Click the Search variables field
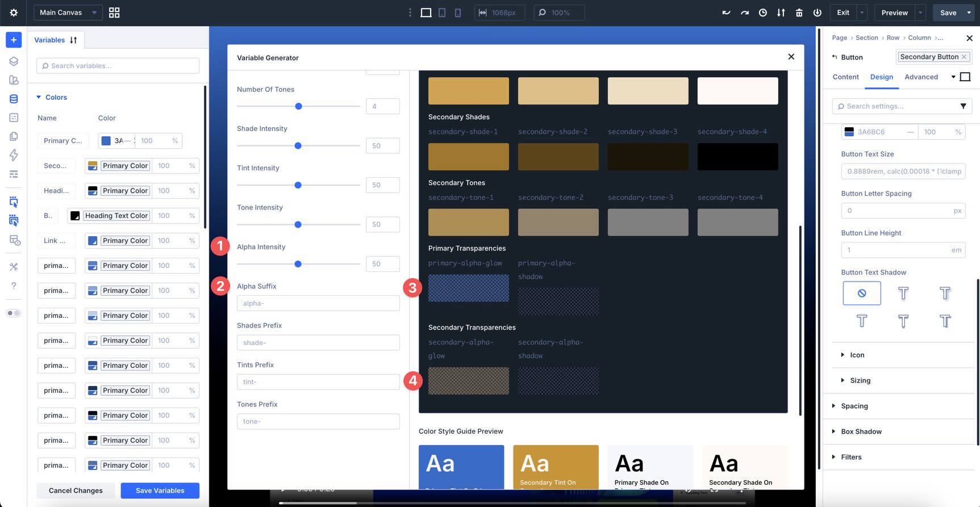The height and width of the screenshot is (507, 980). 118,66
